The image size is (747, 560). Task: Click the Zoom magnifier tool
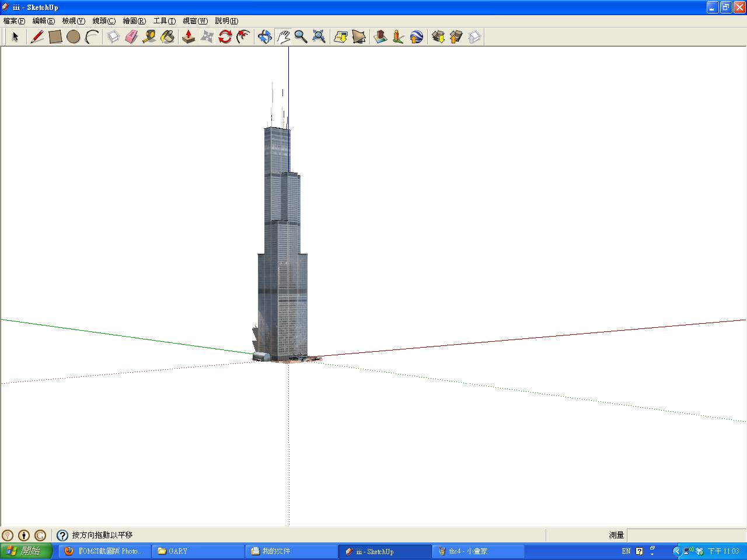click(x=301, y=37)
